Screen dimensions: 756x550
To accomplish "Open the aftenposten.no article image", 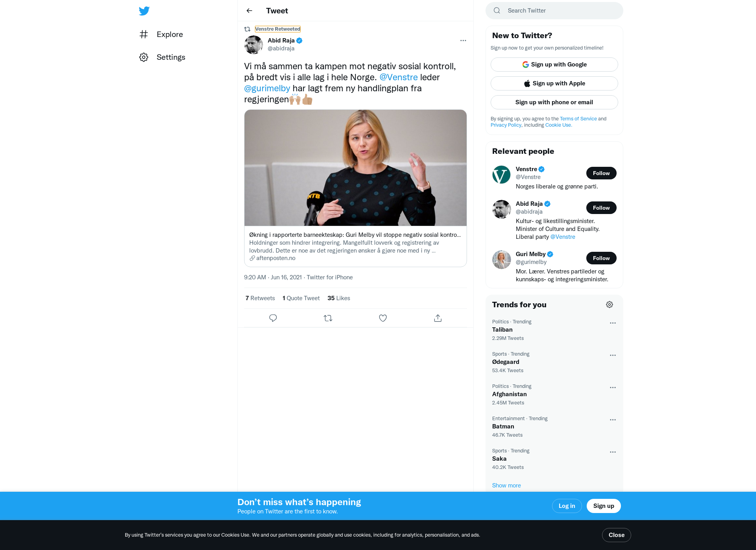I will (356, 168).
